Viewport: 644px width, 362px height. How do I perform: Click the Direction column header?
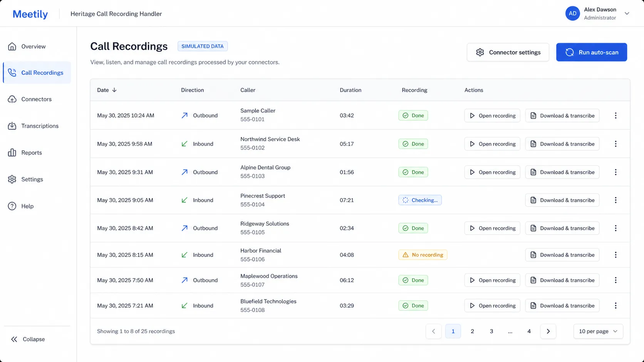[193, 90]
